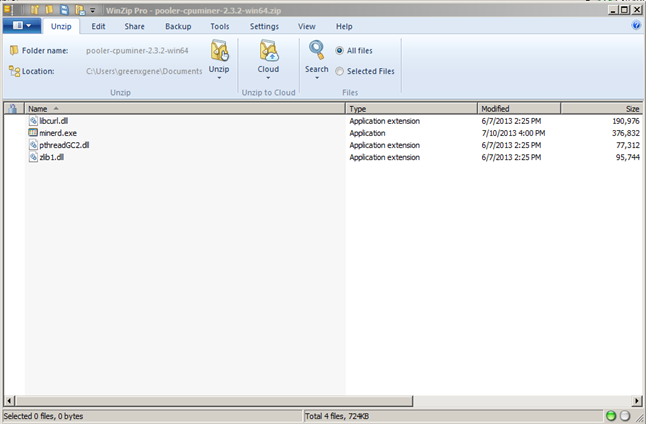Viewport: 646px width, 424px height.
Task: Sort by the Name column header
Action: 185,109
